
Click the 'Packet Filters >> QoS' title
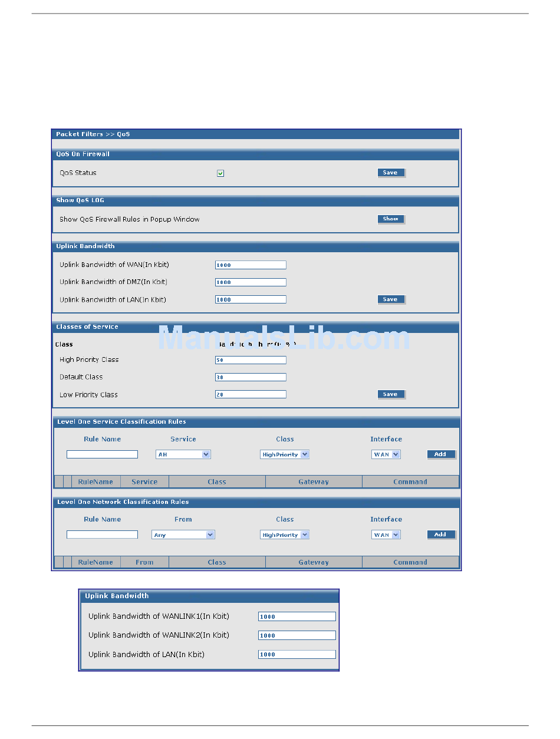point(93,134)
